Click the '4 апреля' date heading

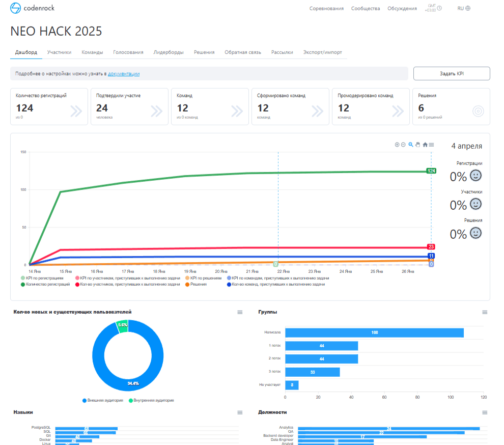click(x=466, y=146)
